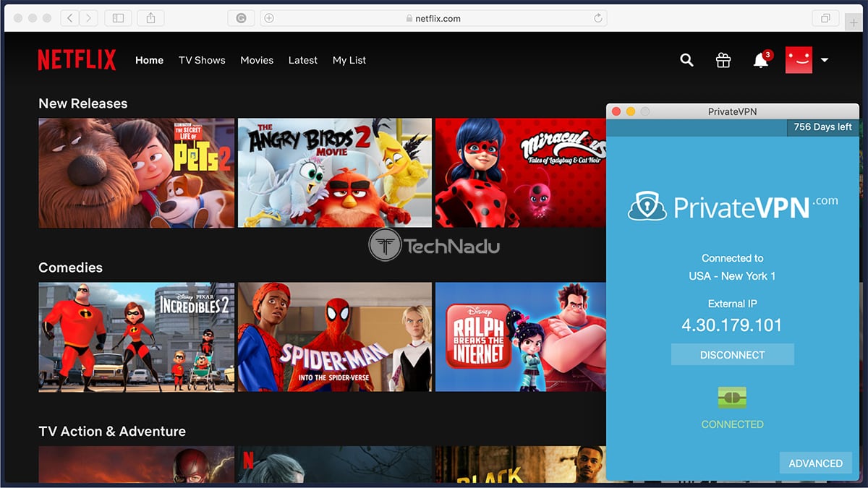Click the green connected plug icon

(732, 398)
